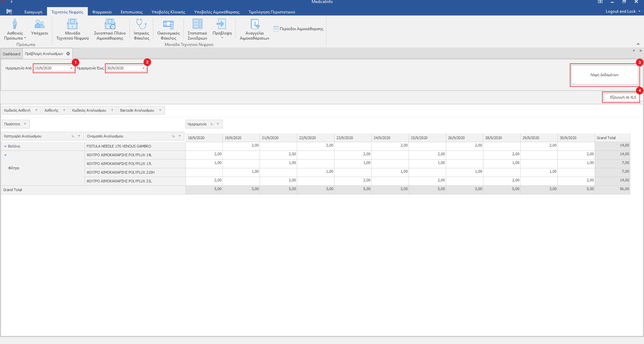Collapse the Βελόνα category row
The image size is (644, 344).
click(x=5, y=147)
